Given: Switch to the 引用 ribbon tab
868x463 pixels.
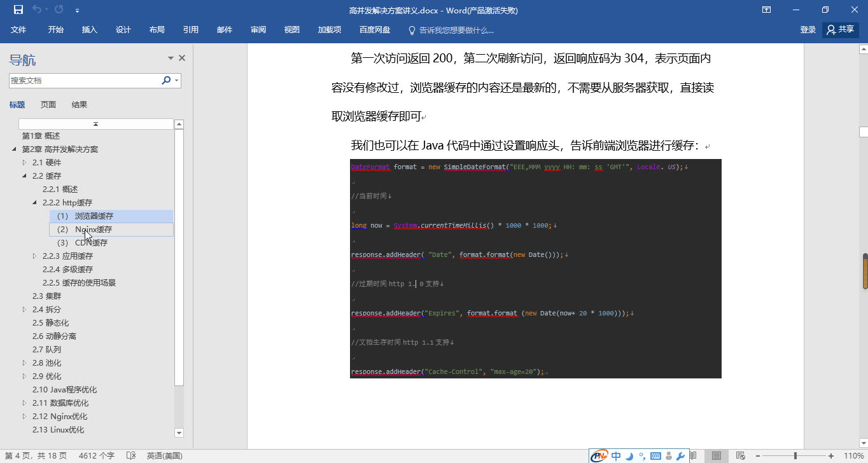Looking at the screenshot, I should [191, 30].
